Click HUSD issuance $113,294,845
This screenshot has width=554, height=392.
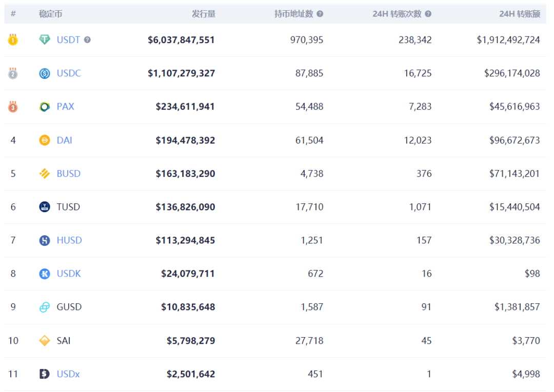[x=185, y=240]
